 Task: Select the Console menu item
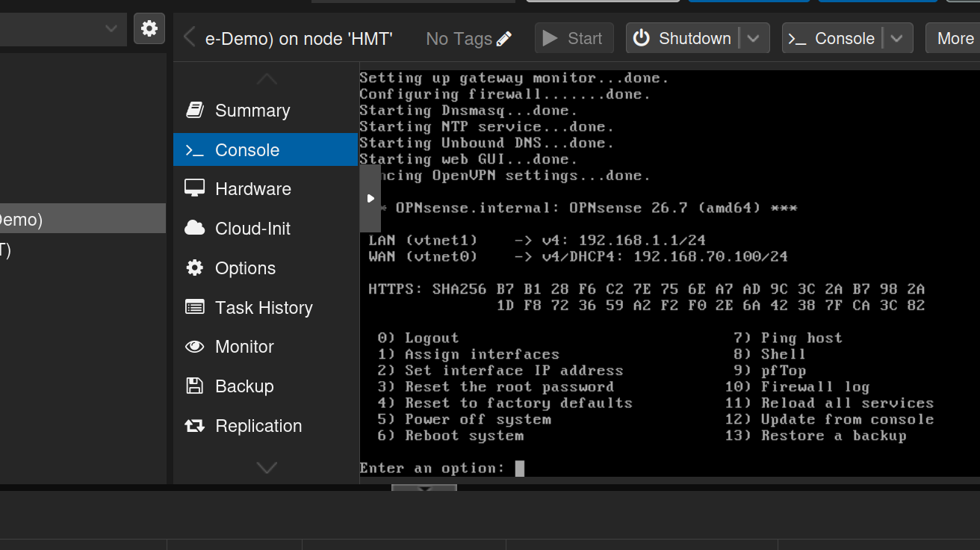point(266,149)
